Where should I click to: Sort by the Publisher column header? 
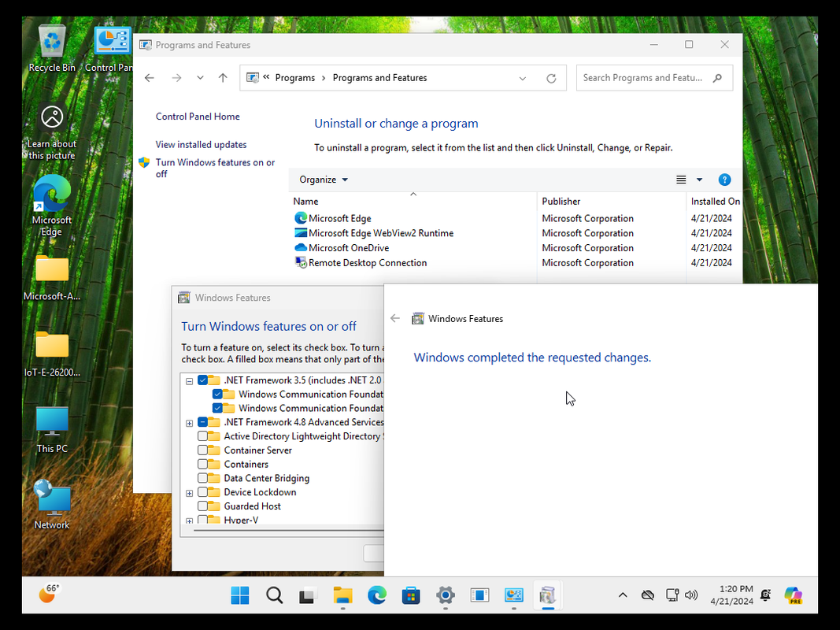[611, 202]
